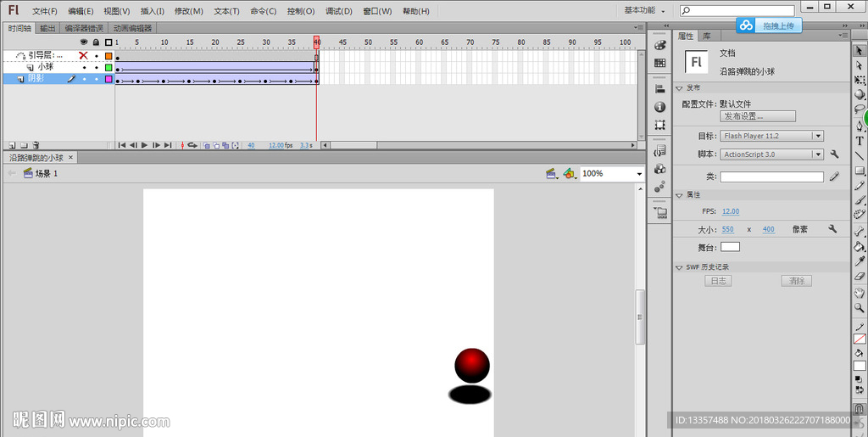868x437 pixels.
Task: Toggle all layers visibility eye header
Action: point(84,42)
